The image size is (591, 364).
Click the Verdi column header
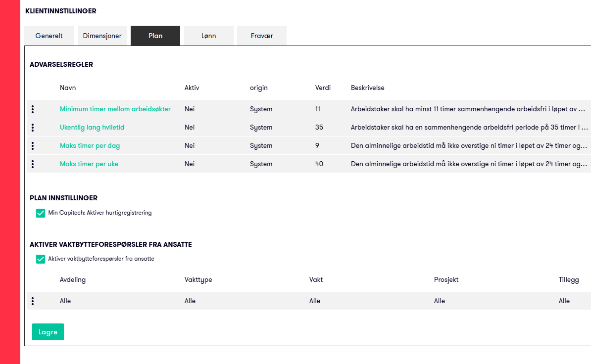[x=323, y=88]
